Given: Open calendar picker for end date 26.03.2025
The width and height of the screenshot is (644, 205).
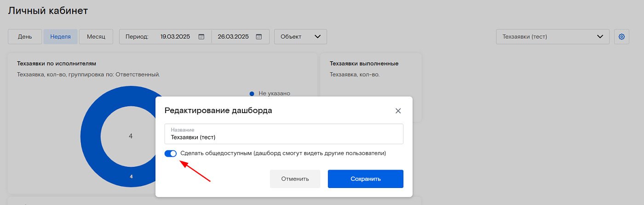Looking at the screenshot, I should (259, 37).
